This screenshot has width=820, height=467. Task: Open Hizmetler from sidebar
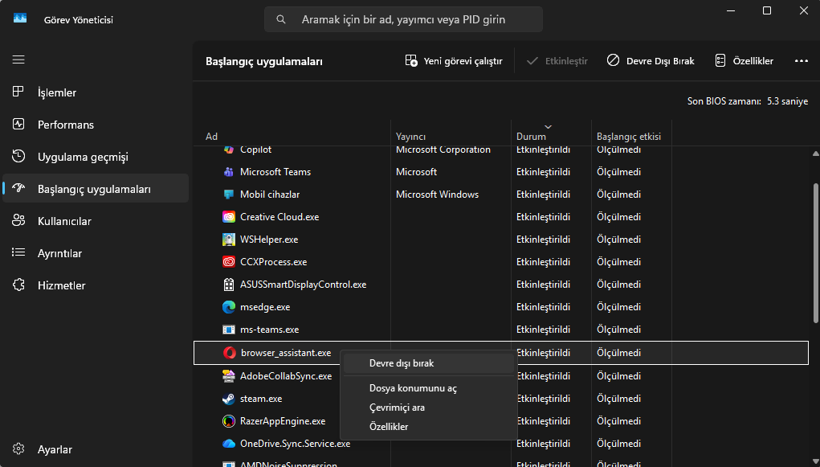coord(61,285)
